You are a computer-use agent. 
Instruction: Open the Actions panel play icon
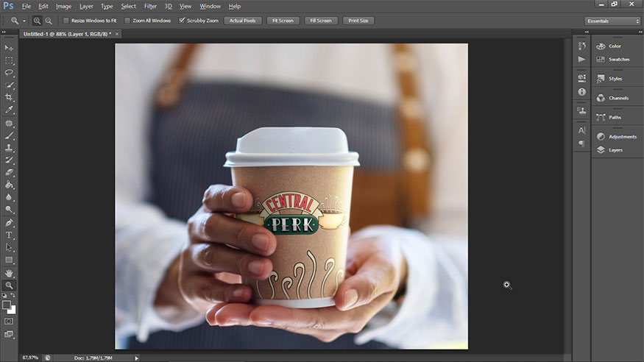pos(581,59)
